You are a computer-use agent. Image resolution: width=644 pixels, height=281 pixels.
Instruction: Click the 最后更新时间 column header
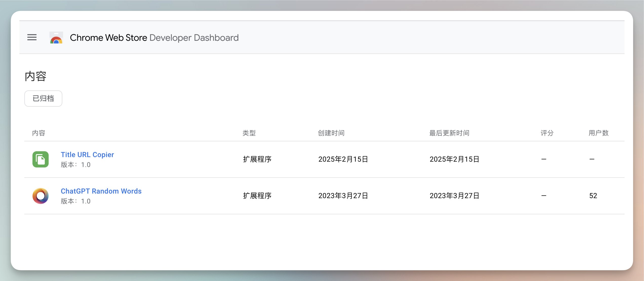pyautogui.click(x=450, y=133)
